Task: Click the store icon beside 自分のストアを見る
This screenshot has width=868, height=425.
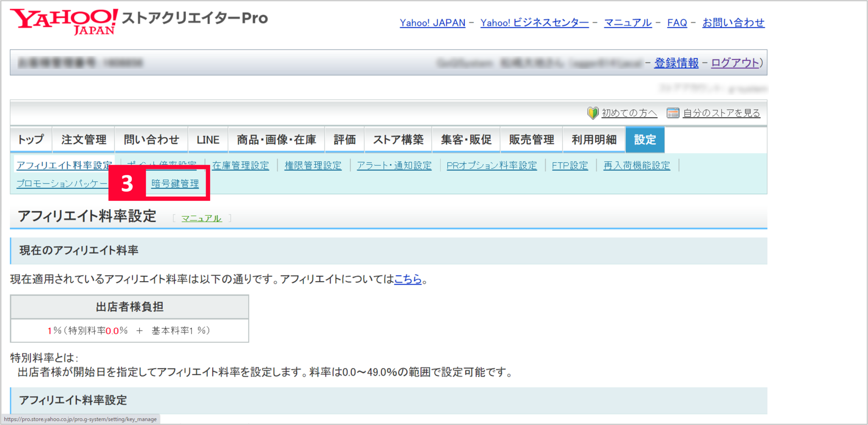Action: click(x=673, y=112)
